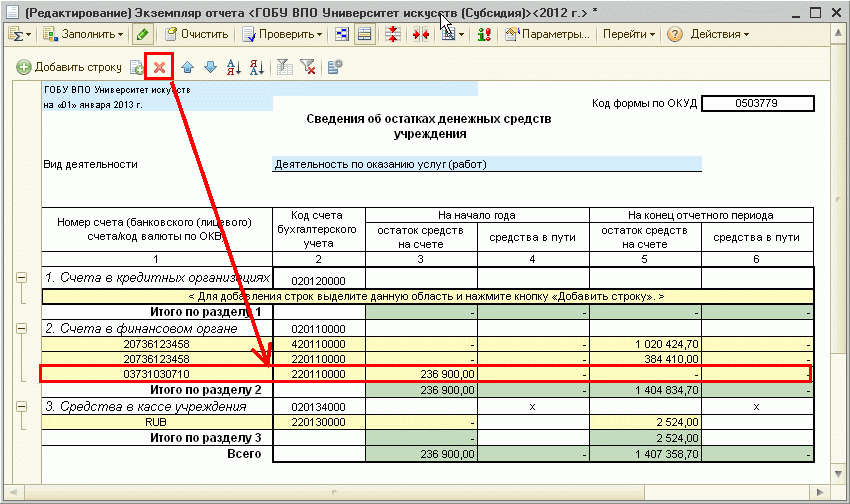Click the clear filter funnel icon
The width and height of the screenshot is (850, 504).
click(x=308, y=67)
